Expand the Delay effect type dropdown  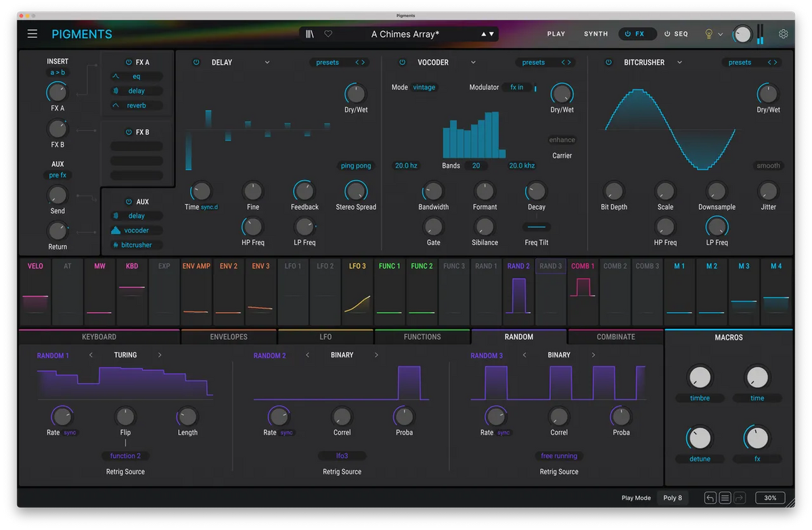coord(267,62)
